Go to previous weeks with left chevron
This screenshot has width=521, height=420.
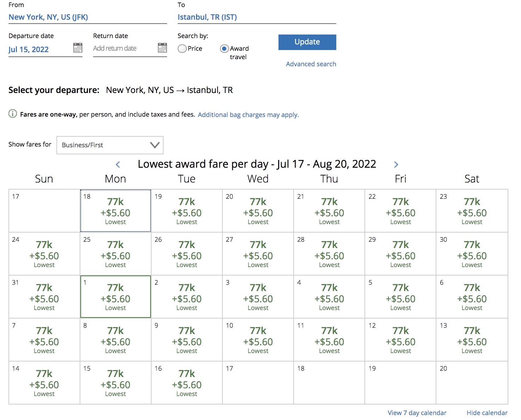(x=118, y=165)
